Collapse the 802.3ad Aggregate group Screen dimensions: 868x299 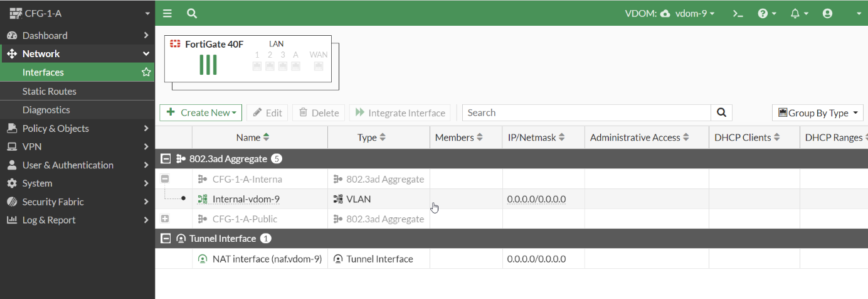click(166, 159)
